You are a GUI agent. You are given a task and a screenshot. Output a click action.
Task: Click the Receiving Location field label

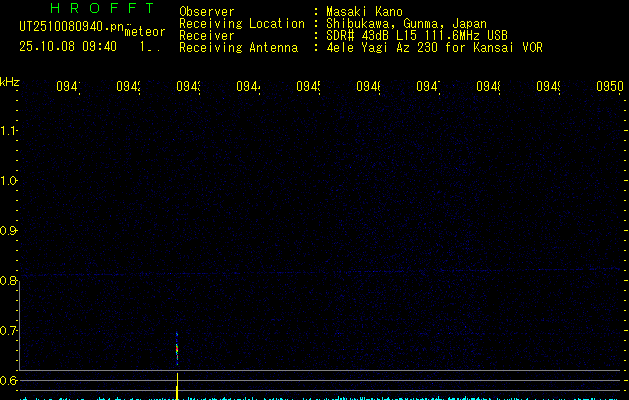(241, 24)
